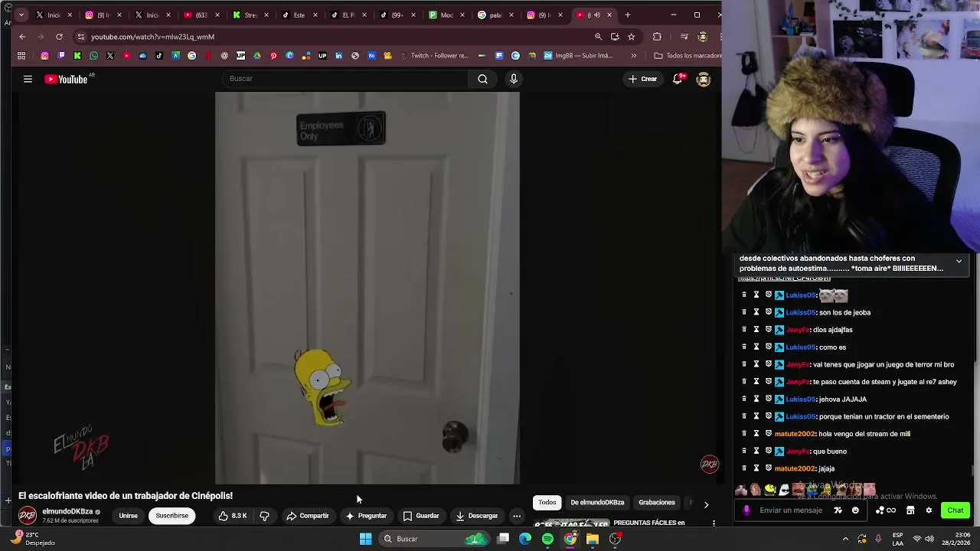The image size is (980, 551).
Task: Open media control icon in Chrome toolbar
Action: (684, 37)
